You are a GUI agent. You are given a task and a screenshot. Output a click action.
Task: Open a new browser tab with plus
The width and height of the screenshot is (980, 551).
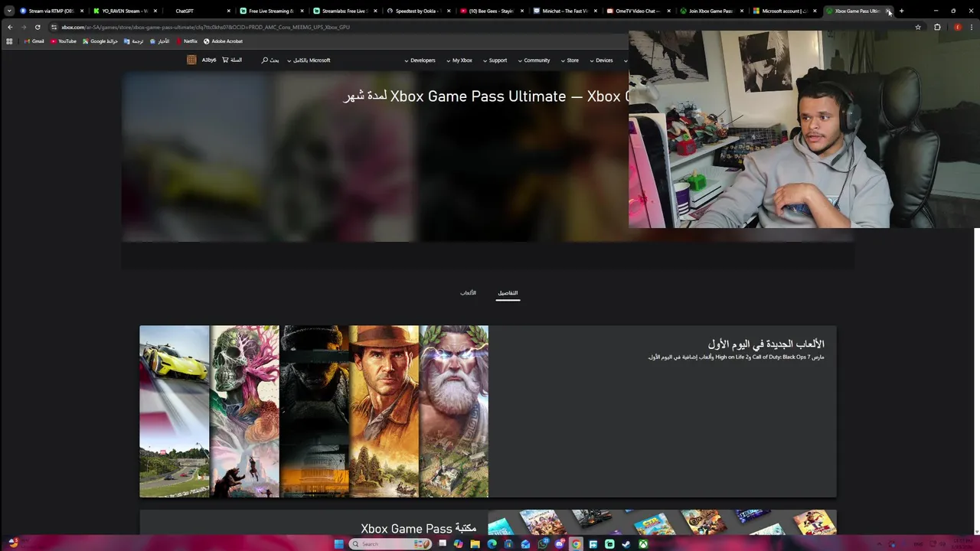901,11
